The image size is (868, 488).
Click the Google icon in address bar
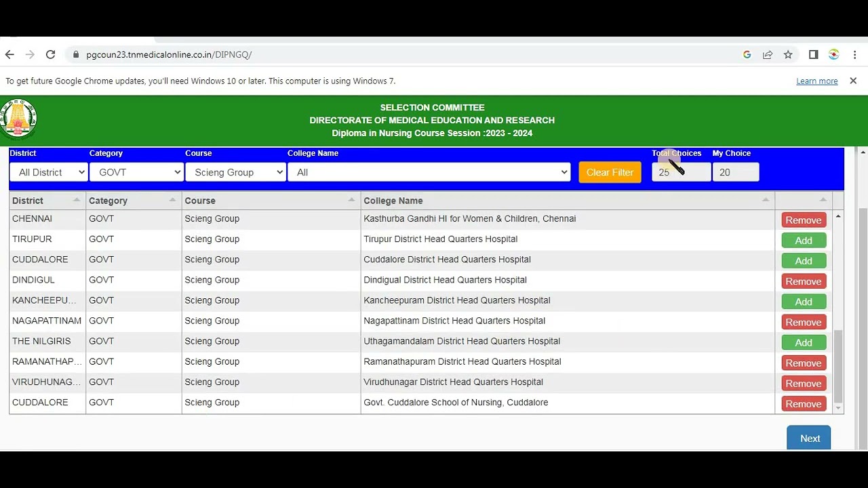[747, 55]
